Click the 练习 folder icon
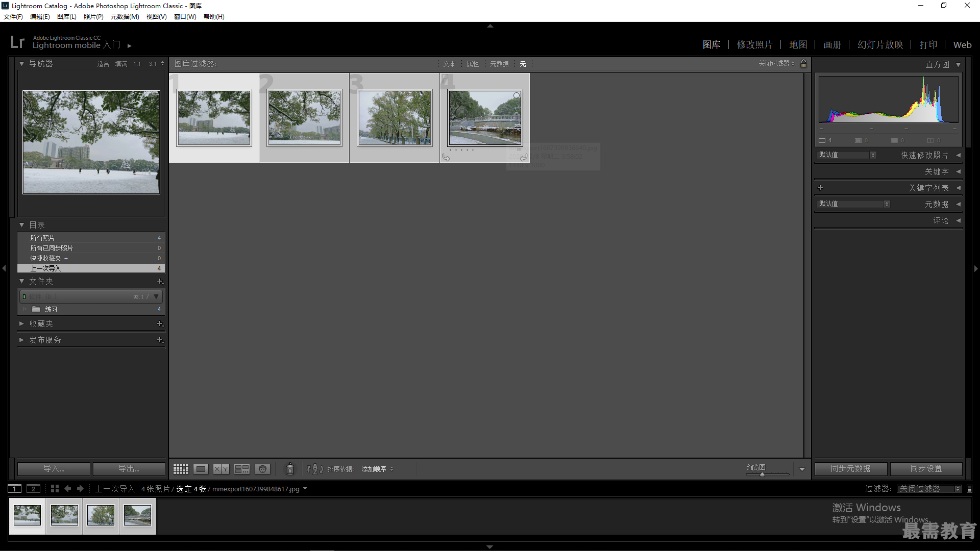 click(x=36, y=309)
